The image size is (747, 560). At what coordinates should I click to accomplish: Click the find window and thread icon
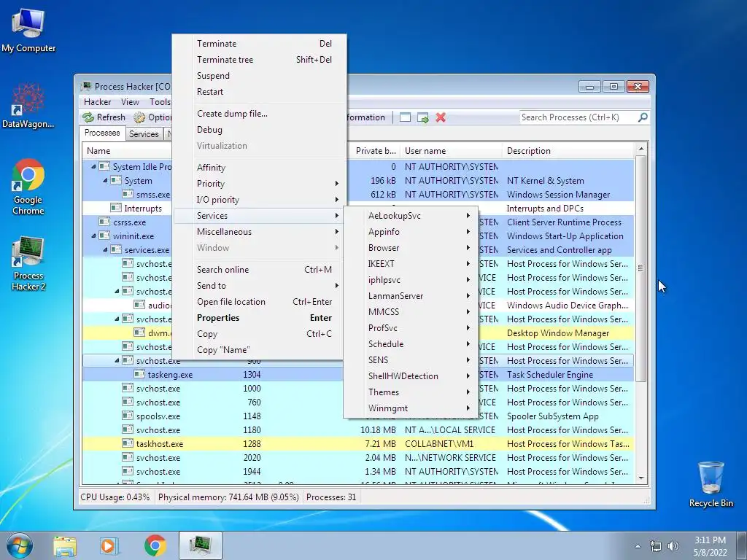point(422,117)
